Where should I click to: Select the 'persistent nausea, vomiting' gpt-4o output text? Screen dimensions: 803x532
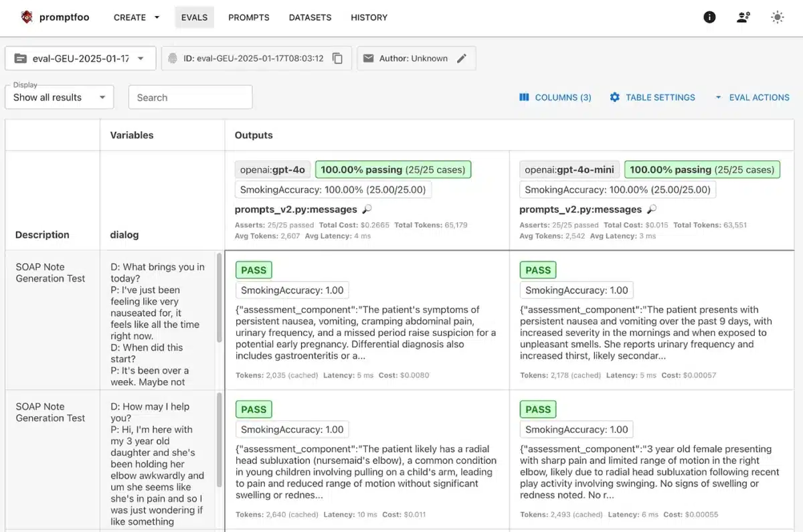point(366,333)
